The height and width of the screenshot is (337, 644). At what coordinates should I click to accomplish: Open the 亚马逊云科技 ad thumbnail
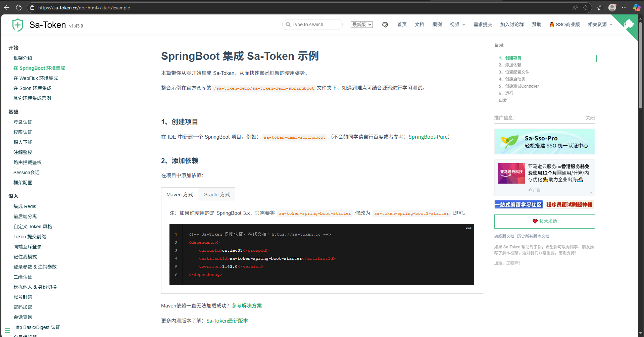(x=511, y=173)
